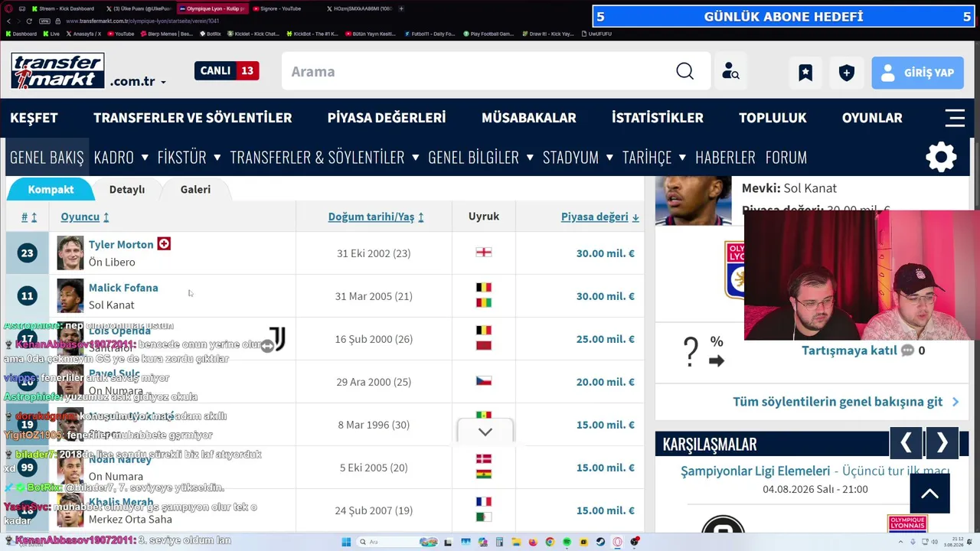Open Chrome from the taskbar
The width and height of the screenshot is (980, 551).
550,542
